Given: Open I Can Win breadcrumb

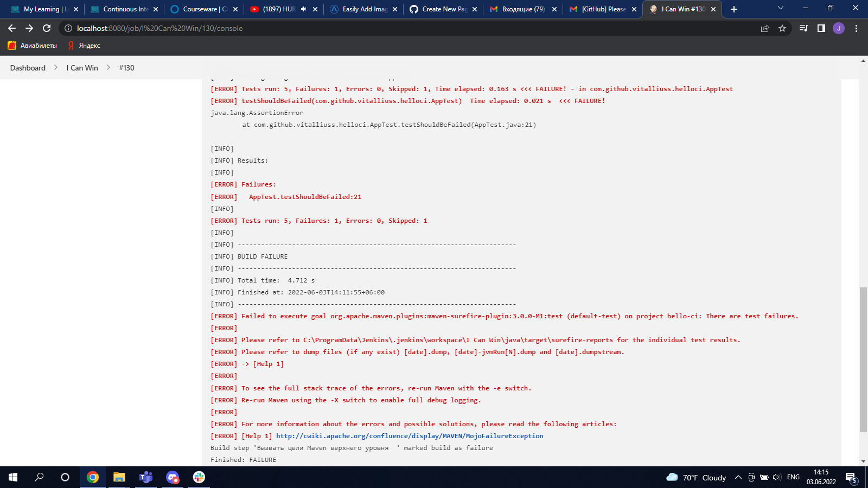Looking at the screenshot, I should [82, 68].
